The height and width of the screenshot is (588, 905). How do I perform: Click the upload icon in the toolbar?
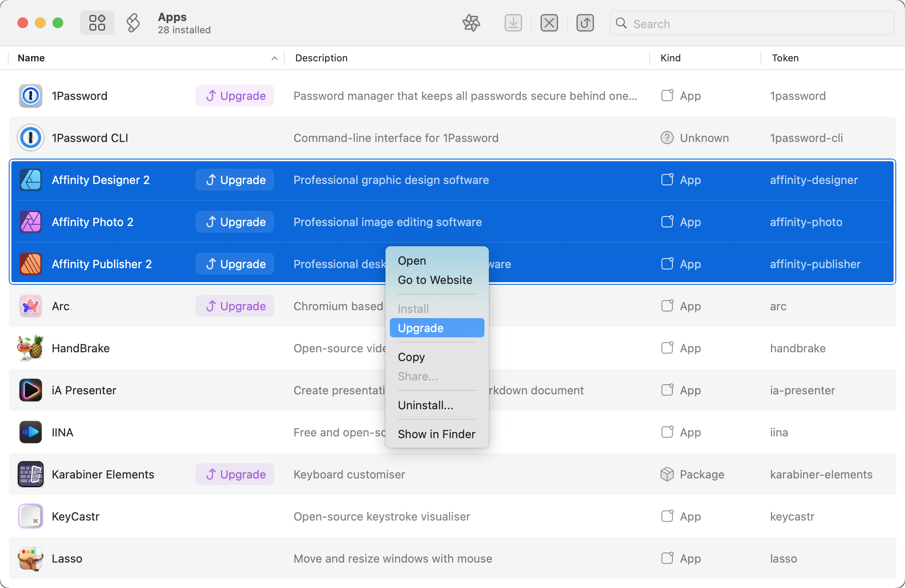click(x=584, y=22)
